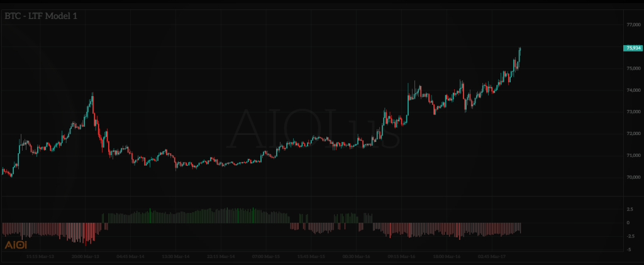Select the 72,000 price axis label
This screenshot has width=644, height=265.
[x=632, y=134]
